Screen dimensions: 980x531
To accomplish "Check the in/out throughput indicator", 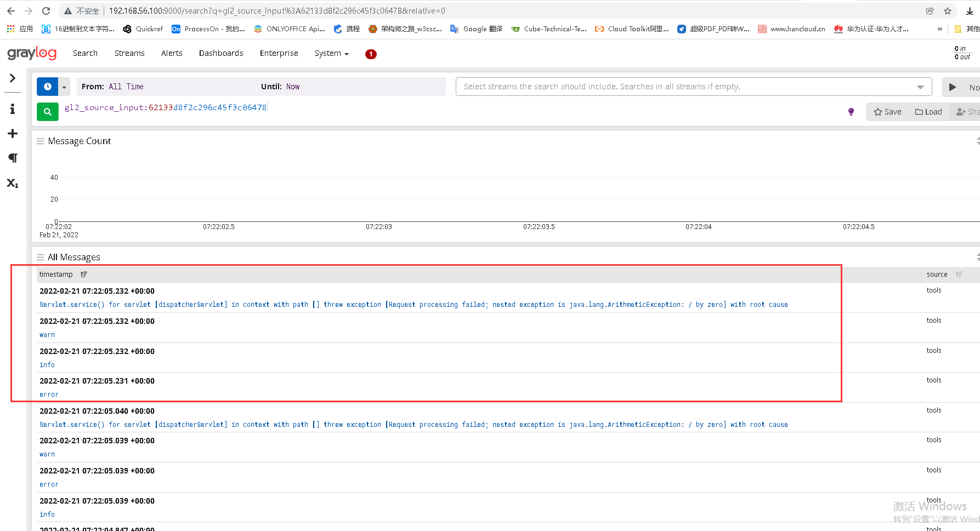I will (x=962, y=52).
